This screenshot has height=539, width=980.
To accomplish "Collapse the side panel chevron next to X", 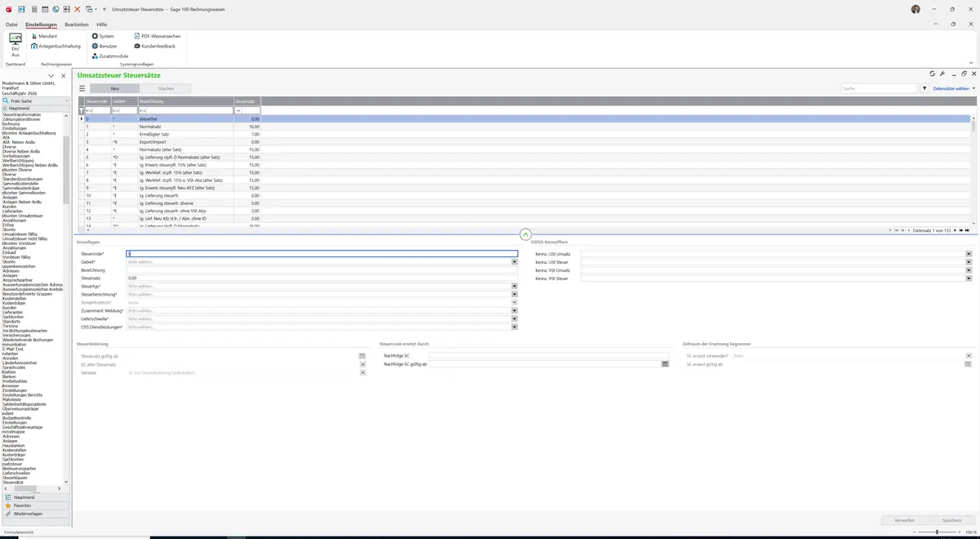I will (51, 76).
